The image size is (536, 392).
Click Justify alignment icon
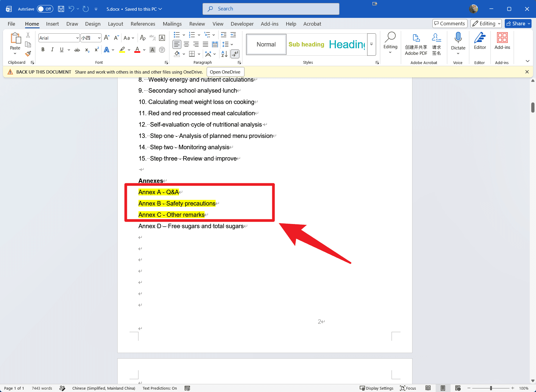click(205, 44)
